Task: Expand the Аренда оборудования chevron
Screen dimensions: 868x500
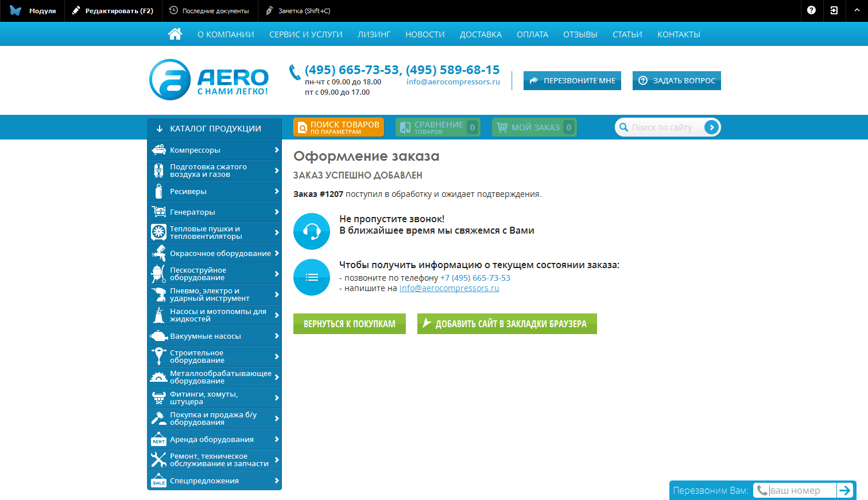Action: (277, 439)
